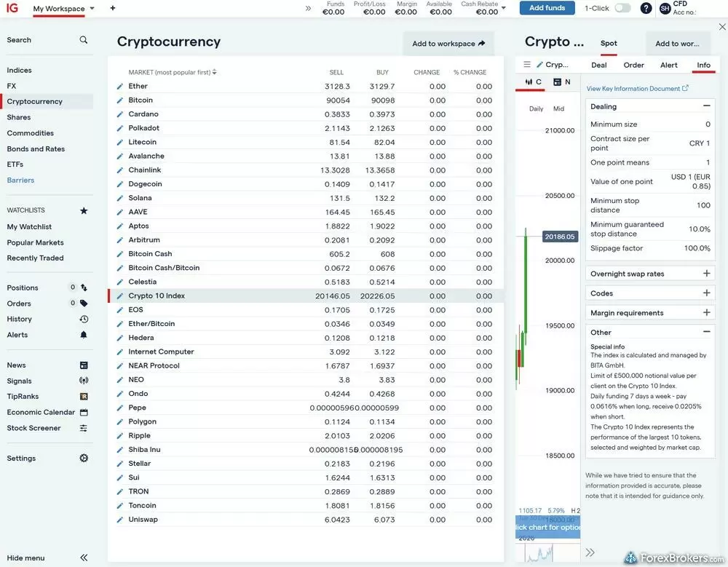Click the search magnifier icon
The width and height of the screenshot is (728, 567).
83,40
